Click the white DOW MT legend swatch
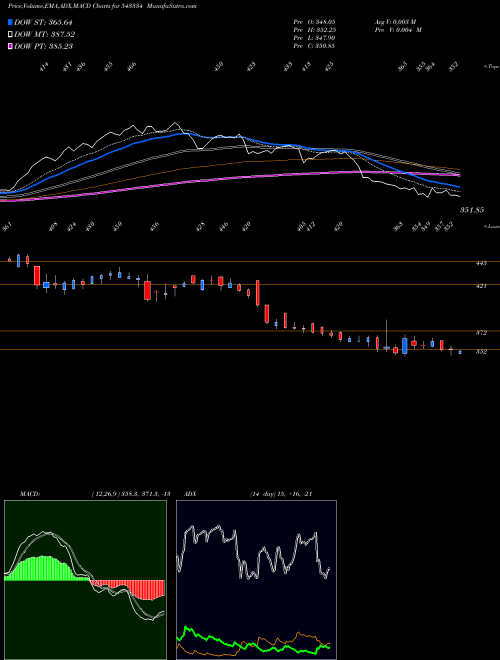The width and height of the screenshot is (500, 660). click(x=10, y=34)
